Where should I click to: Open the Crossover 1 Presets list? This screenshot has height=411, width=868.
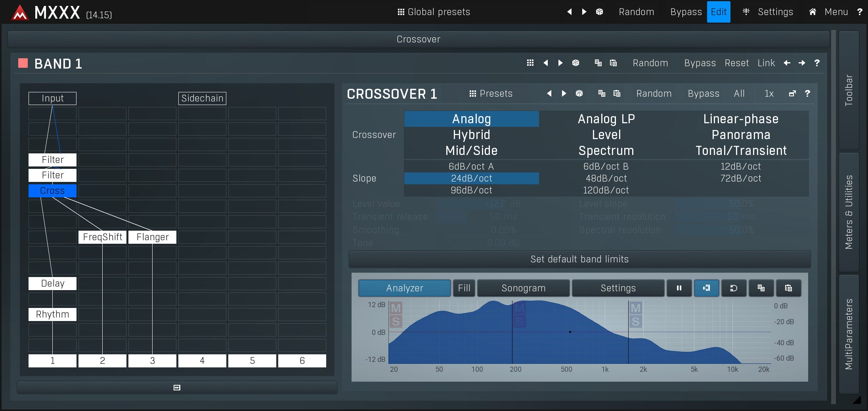pyautogui.click(x=491, y=94)
